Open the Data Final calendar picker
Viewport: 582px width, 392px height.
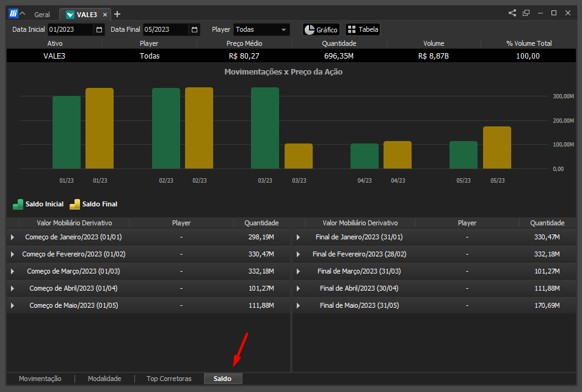point(194,30)
